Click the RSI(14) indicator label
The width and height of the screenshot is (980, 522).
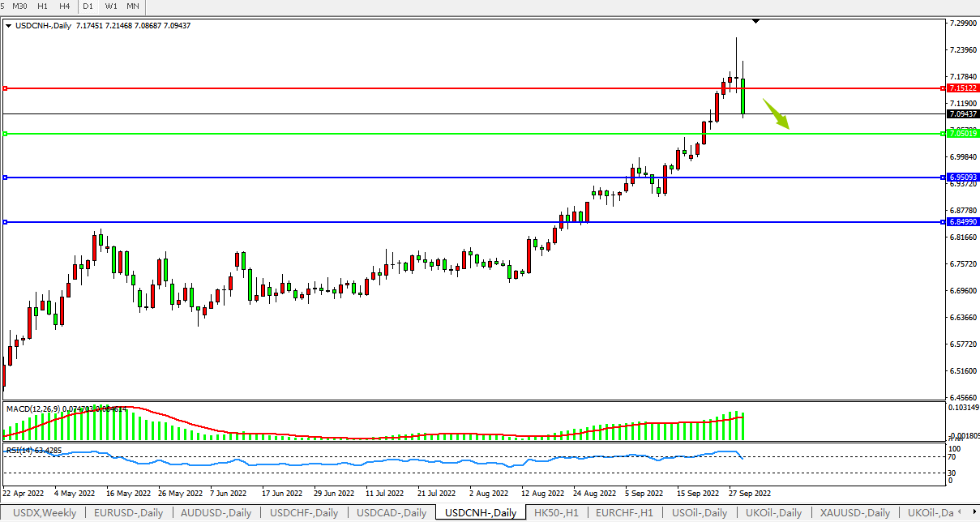pos(21,449)
